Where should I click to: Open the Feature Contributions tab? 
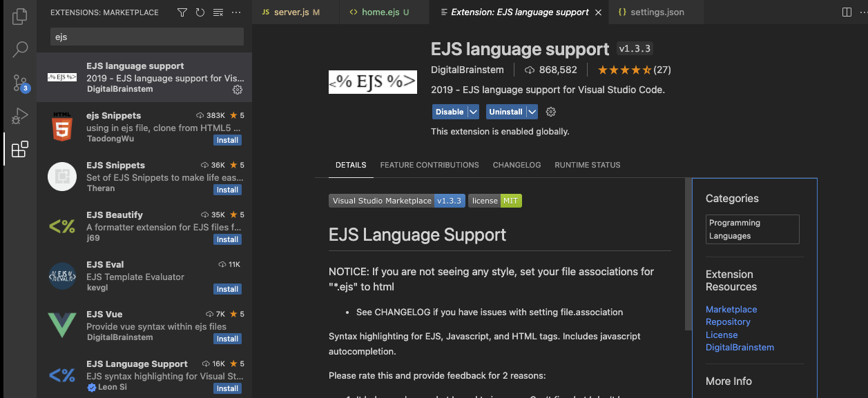point(430,165)
